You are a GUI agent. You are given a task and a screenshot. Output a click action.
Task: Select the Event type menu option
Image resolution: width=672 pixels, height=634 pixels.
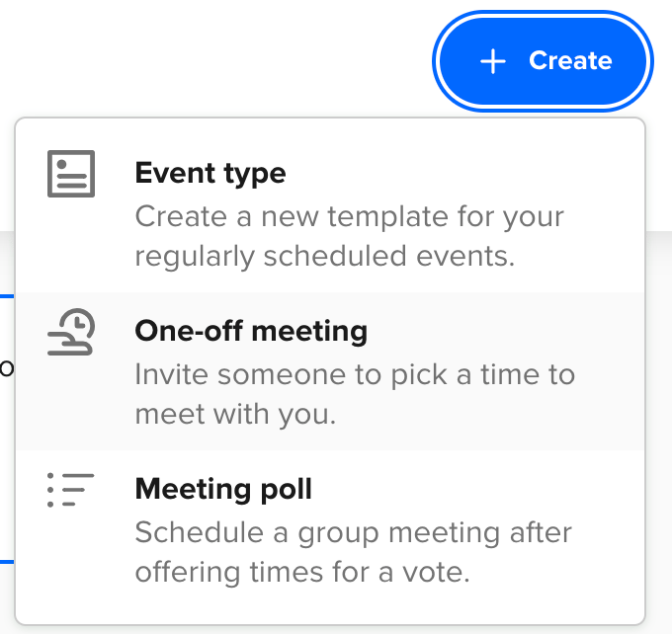330,214
